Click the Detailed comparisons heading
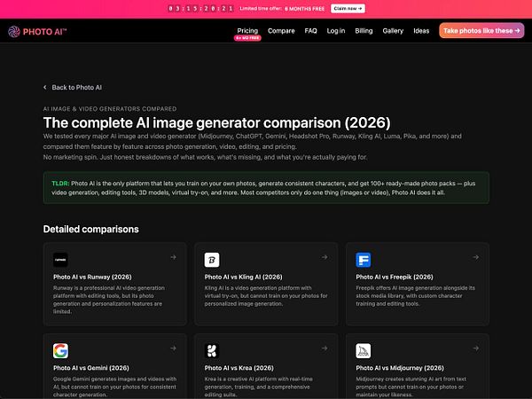This screenshot has height=399, width=532. pyautogui.click(x=91, y=230)
